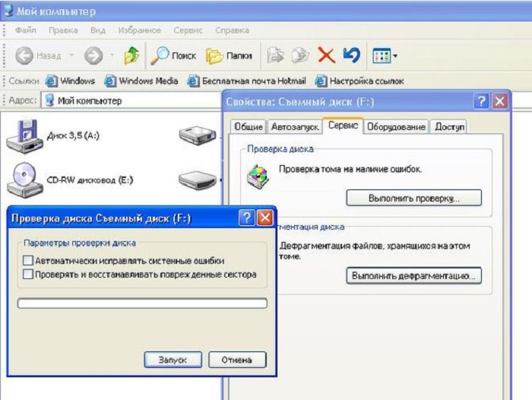The height and width of the screenshot is (400, 532).
Task: Click the Ссылки toolbar label
Action: tap(24, 81)
